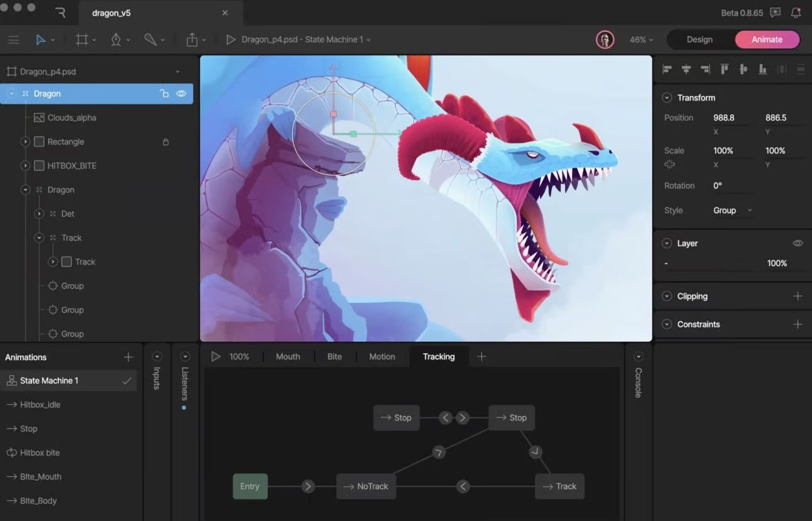The image size is (812, 521).
Task: Select the arrow Select tool
Action: [x=41, y=40]
